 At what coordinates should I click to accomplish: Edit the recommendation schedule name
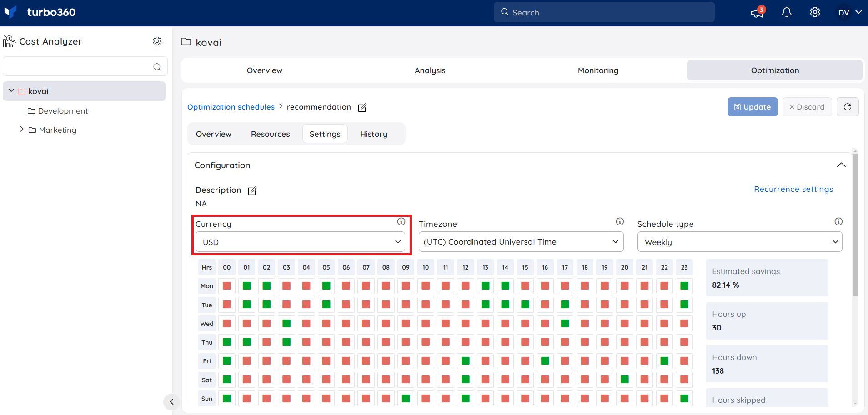[x=362, y=108]
